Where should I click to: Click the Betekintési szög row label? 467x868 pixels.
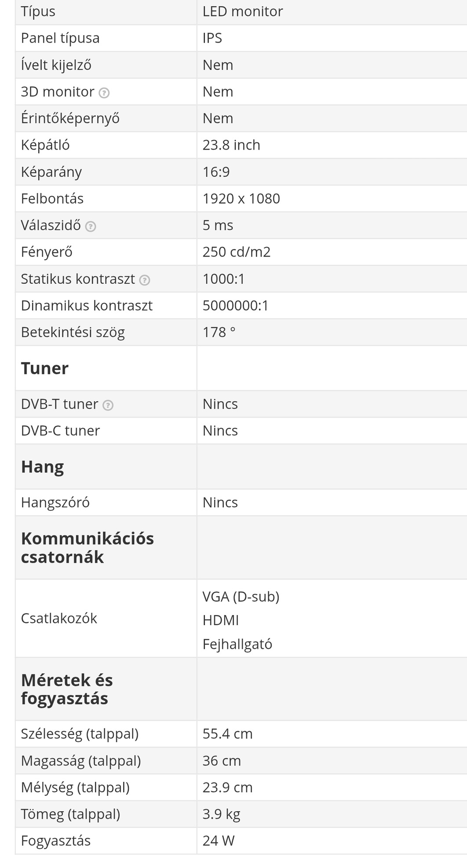point(73,333)
